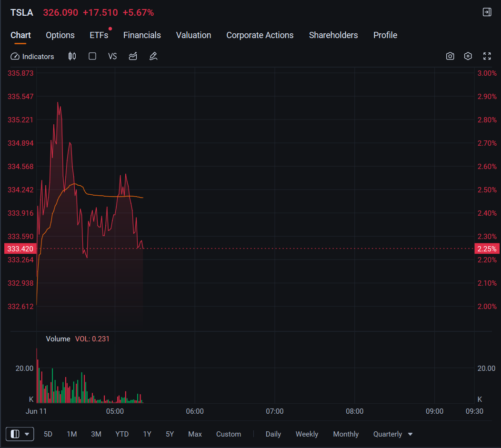Take a chart snapshot with camera icon
This screenshot has width=501, height=448.
click(x=450, y=57)
